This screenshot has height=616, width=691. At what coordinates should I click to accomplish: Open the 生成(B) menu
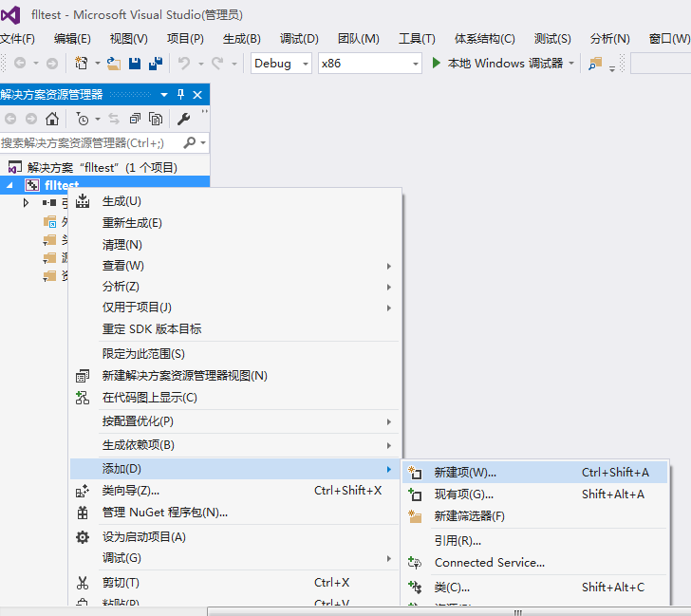click(241, 39)
